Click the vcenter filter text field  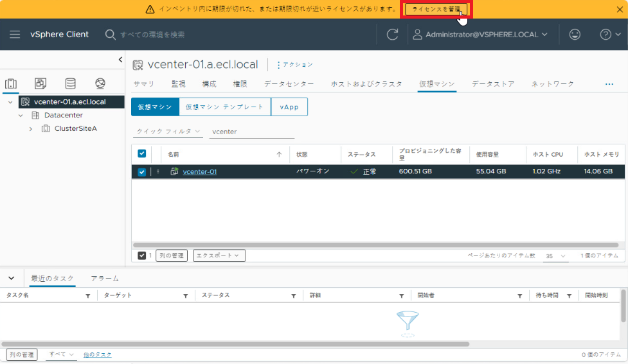pyautogui.click(x=252, y=132)
